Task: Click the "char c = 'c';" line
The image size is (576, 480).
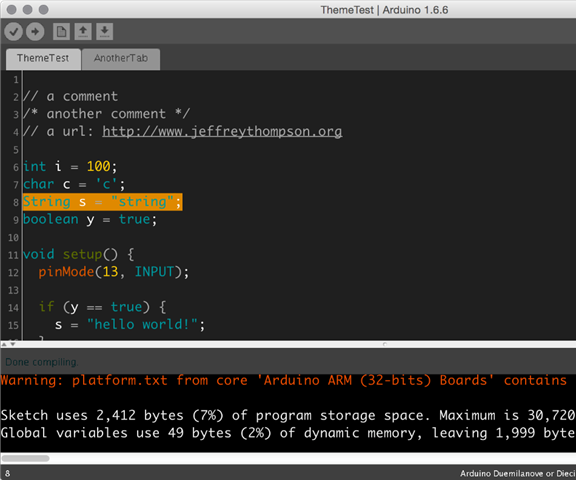Action: tap(74, 184)
